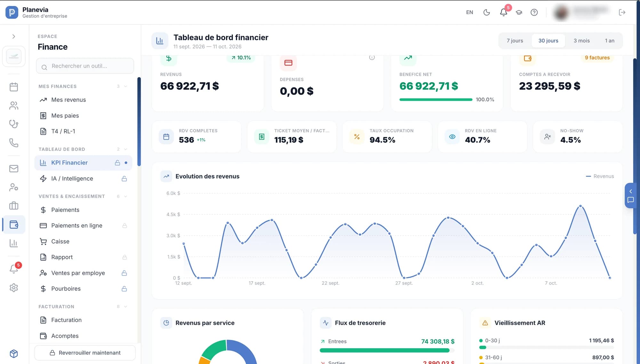
Task: Open the settings gear in left rail
Action: point(14,288)
